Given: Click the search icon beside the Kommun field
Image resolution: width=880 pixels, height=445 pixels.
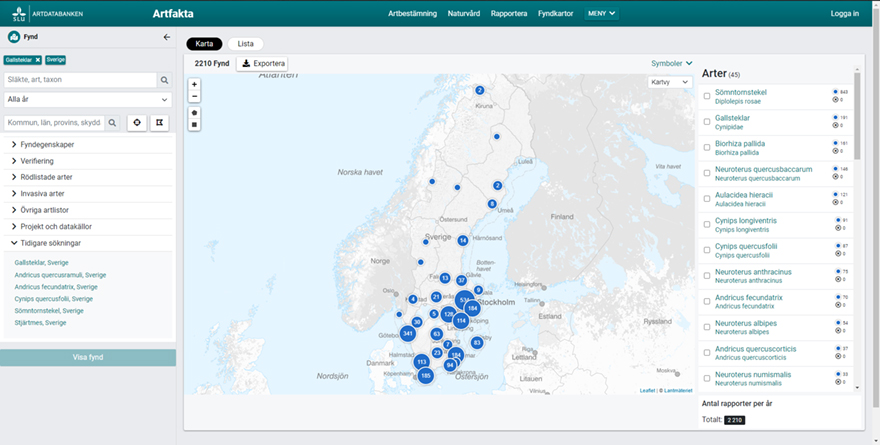Looking at the screenshot, I should point(112,123).
